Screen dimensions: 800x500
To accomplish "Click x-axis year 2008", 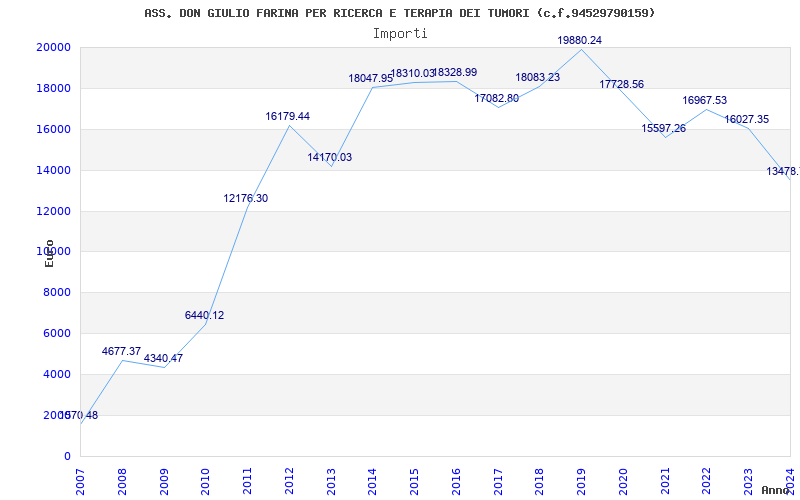I will 122,482.
